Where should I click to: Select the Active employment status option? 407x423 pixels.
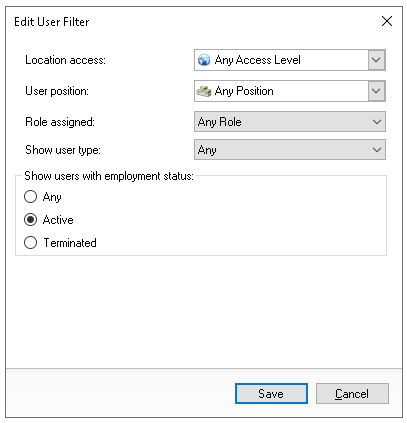point(30,220)
